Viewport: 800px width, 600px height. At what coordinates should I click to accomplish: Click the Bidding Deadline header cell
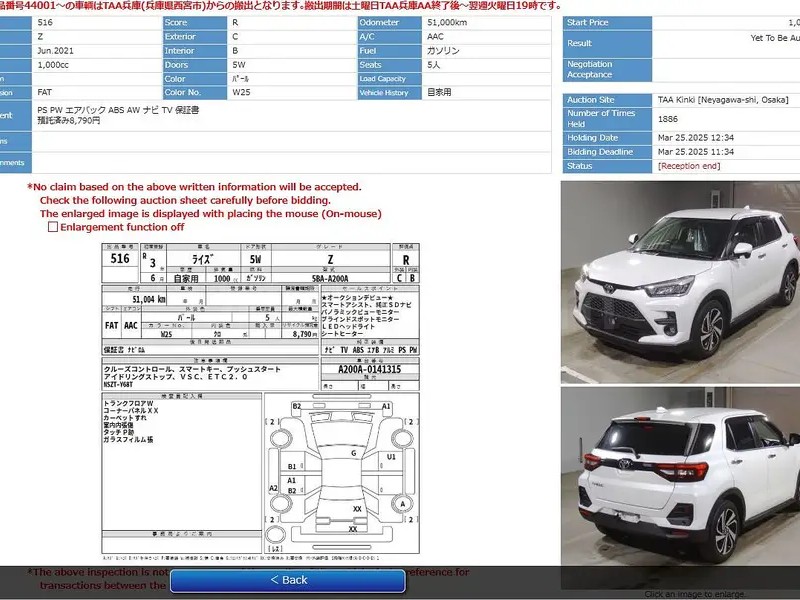[x=606, y=152]
